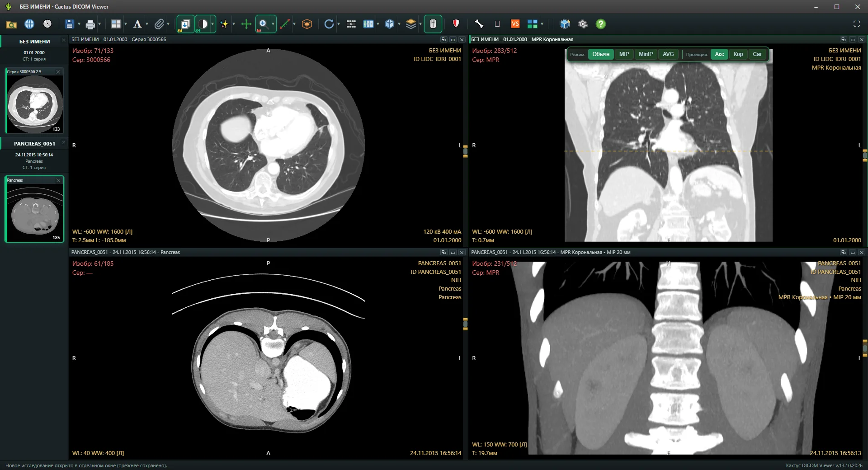This screenshot has height=470, width=868.
Task: Click the rotate image icon
Action: (x=329, y=24)
